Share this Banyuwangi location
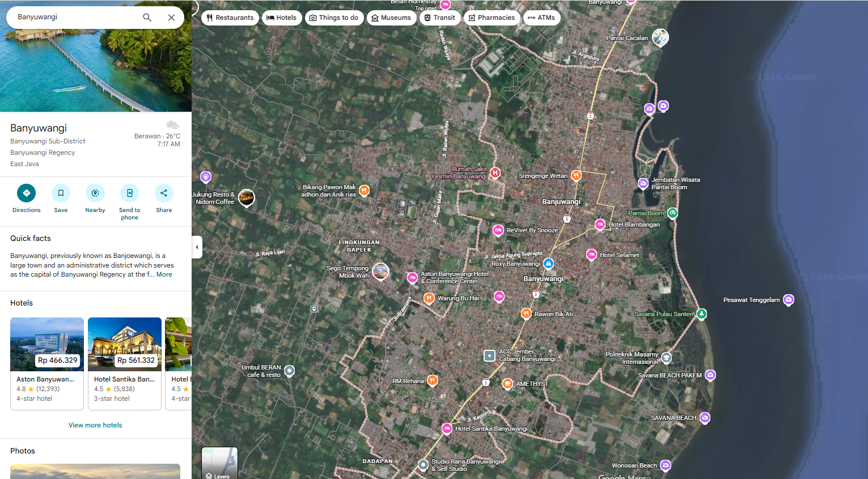This screenshot has height=479, width=868. (164, 193)
